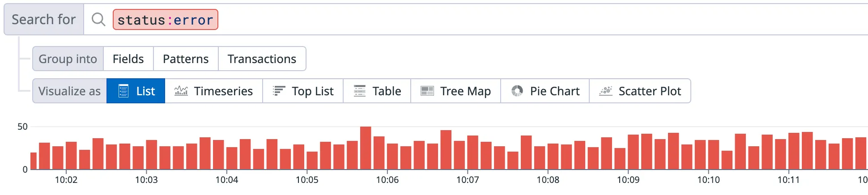Click the Table visualization icon
This screenshot has width=868, height=195.
pyautogui.click(x=360, y=91)
